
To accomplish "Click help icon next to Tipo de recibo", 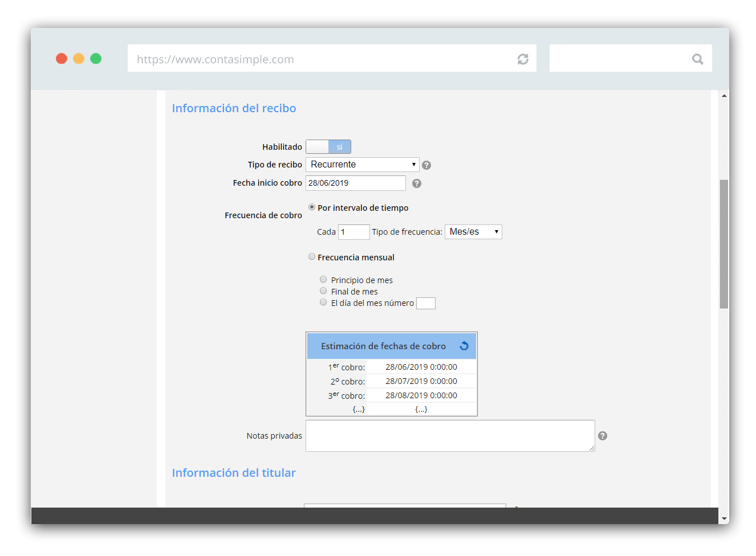I will click(426, 165).
